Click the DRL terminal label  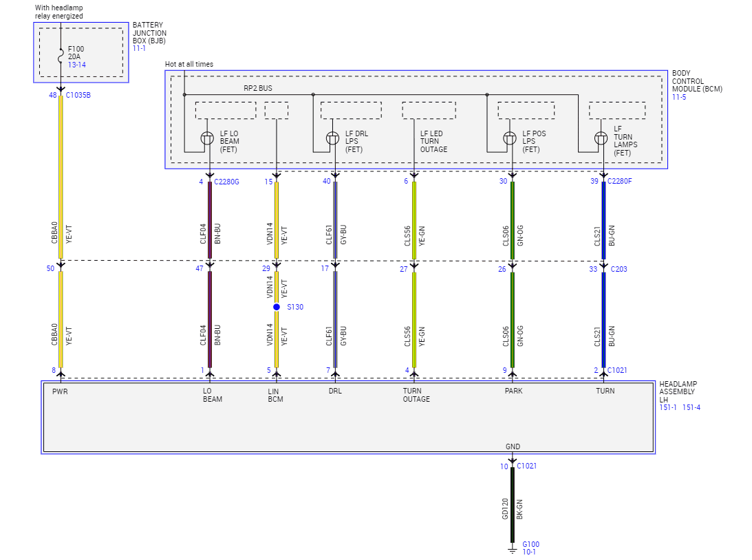pos(335,391)
